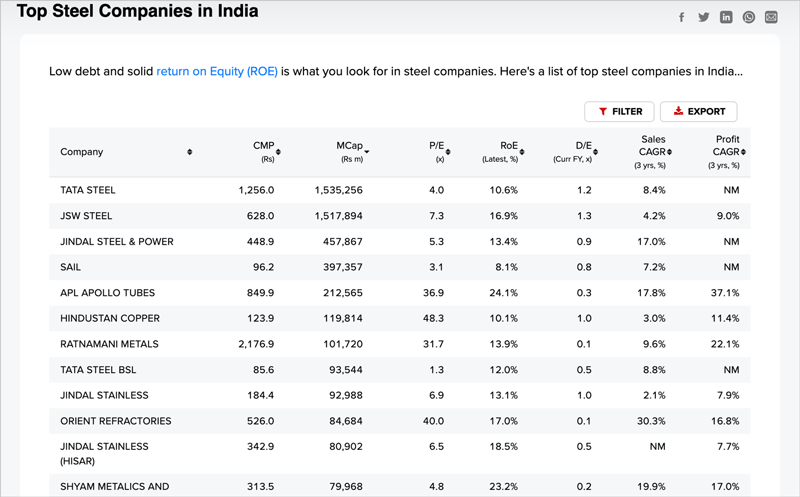Select the Company column header text
Image resolution: width=800 pixels, height=497 pixels.
coord(82,152)
